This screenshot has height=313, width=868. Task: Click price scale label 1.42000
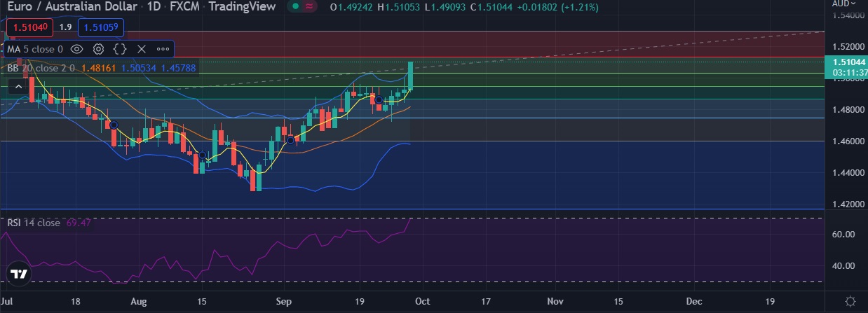[x=848, y=204]
